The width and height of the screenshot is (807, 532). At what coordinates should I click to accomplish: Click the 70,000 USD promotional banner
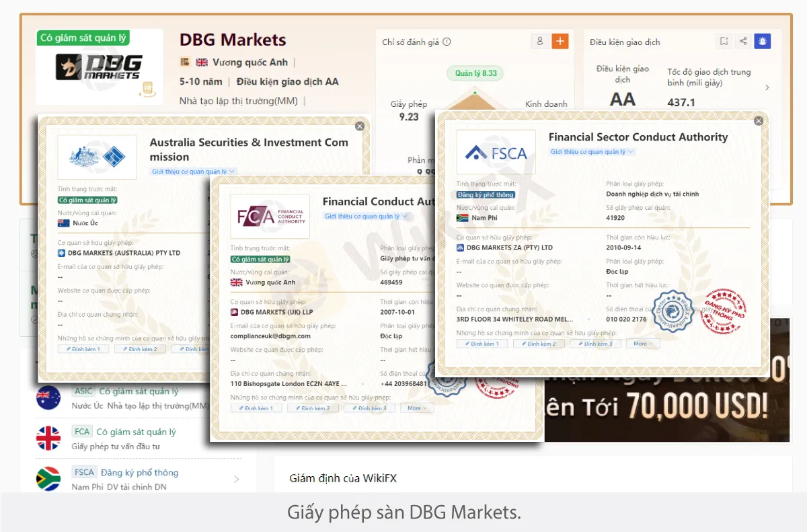(x=667, y=380)
